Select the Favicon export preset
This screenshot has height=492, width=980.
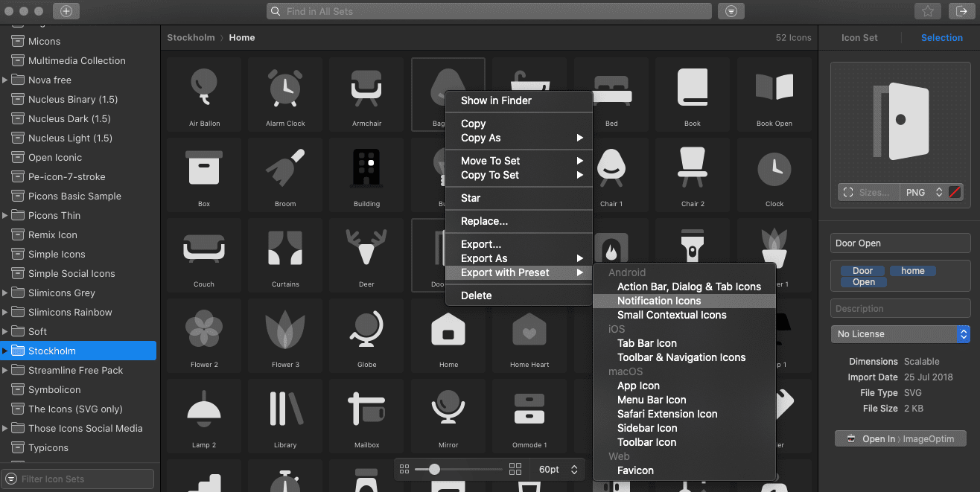coord(684,470)
